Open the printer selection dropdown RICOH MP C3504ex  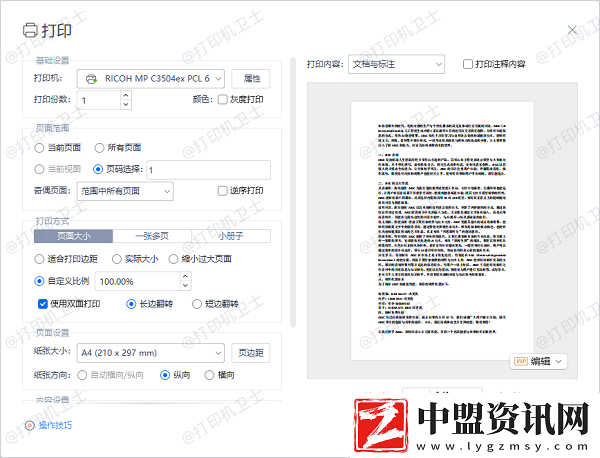150,79
